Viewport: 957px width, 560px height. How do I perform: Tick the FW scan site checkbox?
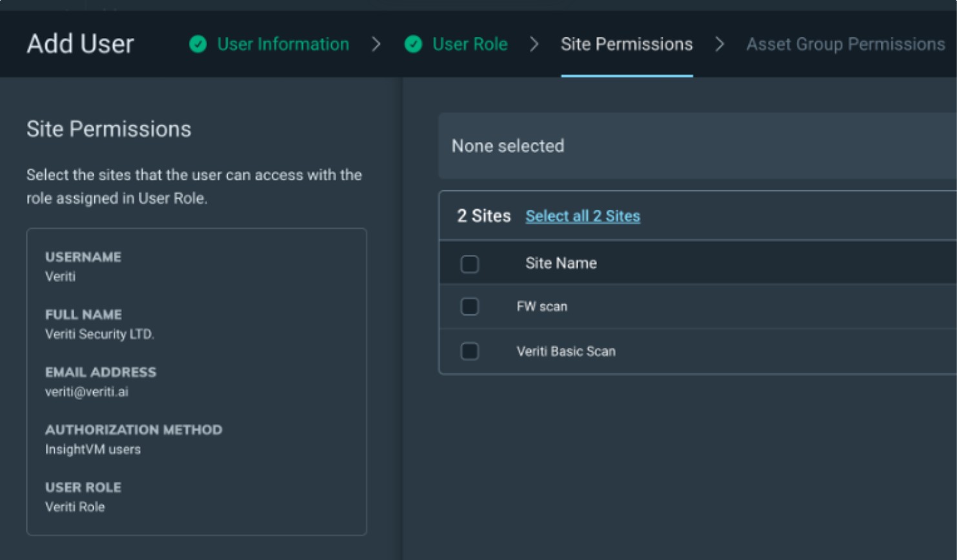(469, 306)
